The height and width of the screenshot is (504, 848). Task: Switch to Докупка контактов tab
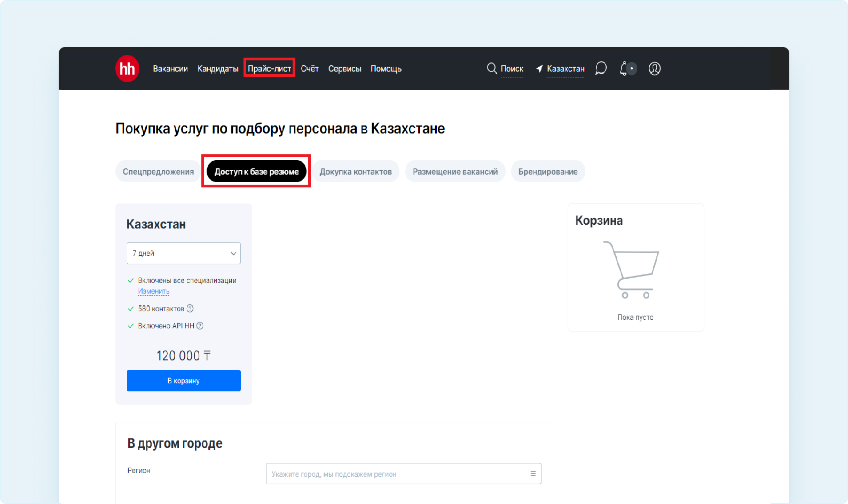click(x=356, y=171)
